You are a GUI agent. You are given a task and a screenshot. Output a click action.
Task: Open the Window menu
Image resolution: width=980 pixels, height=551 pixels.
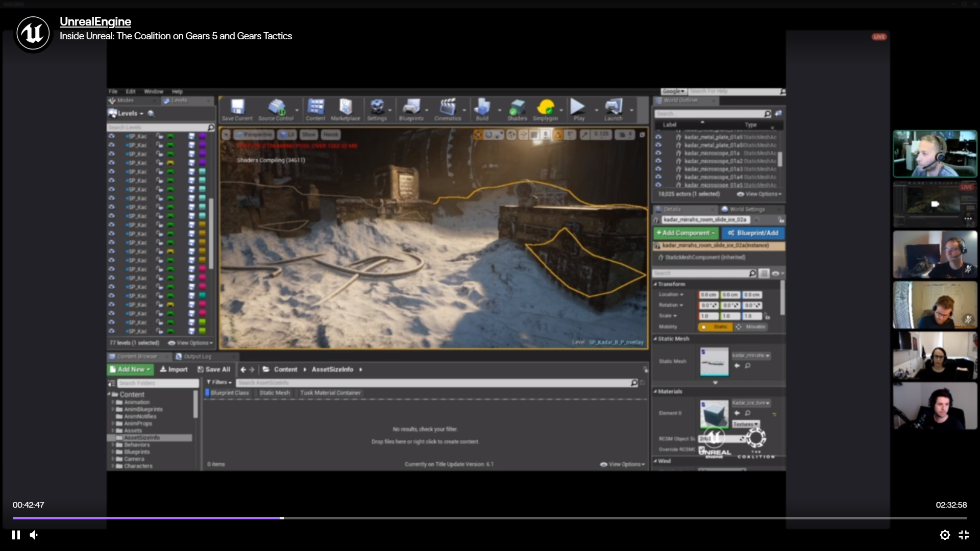153,92
